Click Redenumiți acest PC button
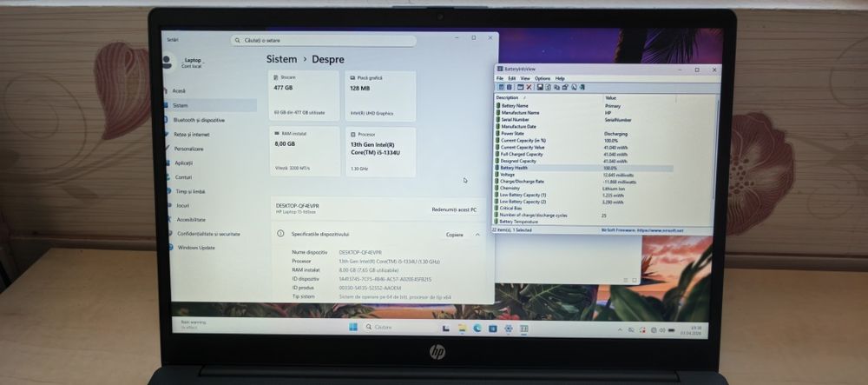This screenshot has height=385, width=868. point(454,210)
